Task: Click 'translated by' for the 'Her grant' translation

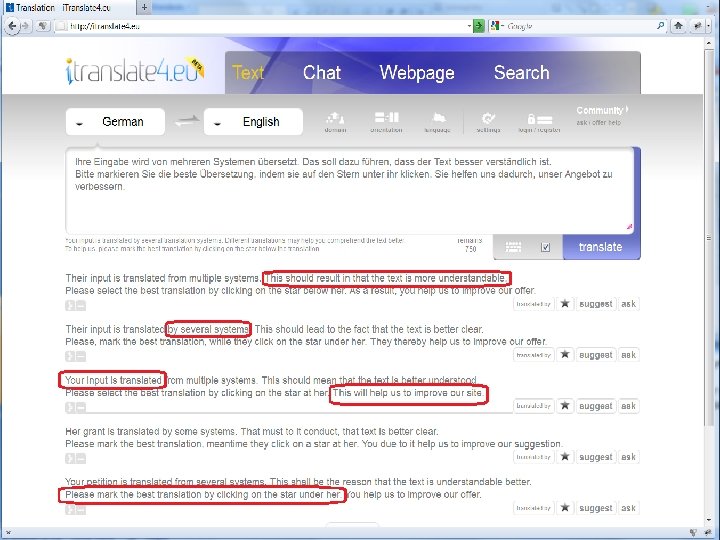Action: coord(533,456)
